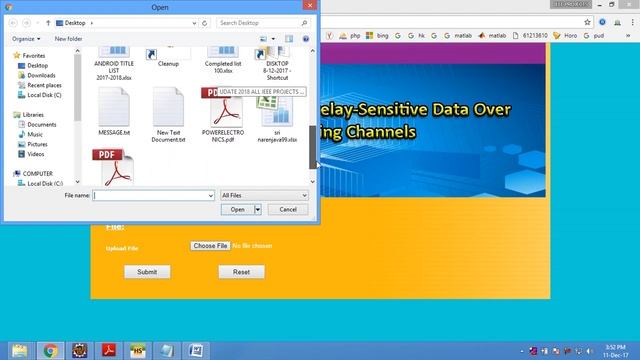
Task: Open File Explorer from taskbar
Action: [20, 351]
